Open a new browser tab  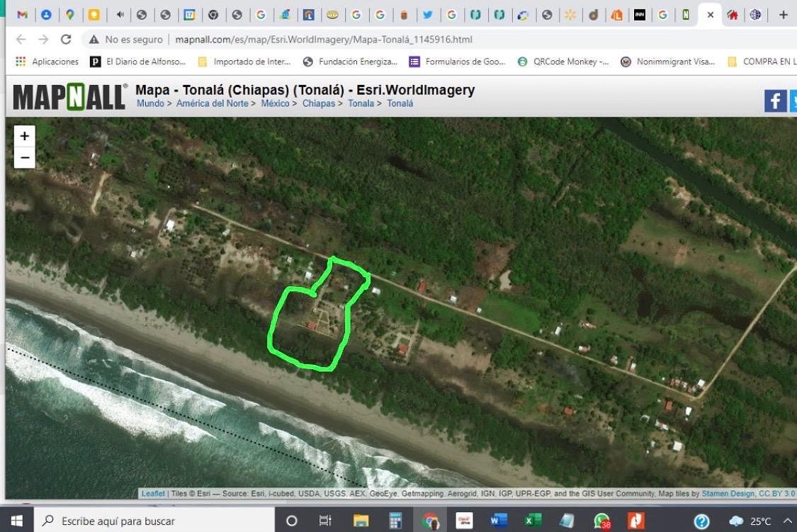click(783, 14)
